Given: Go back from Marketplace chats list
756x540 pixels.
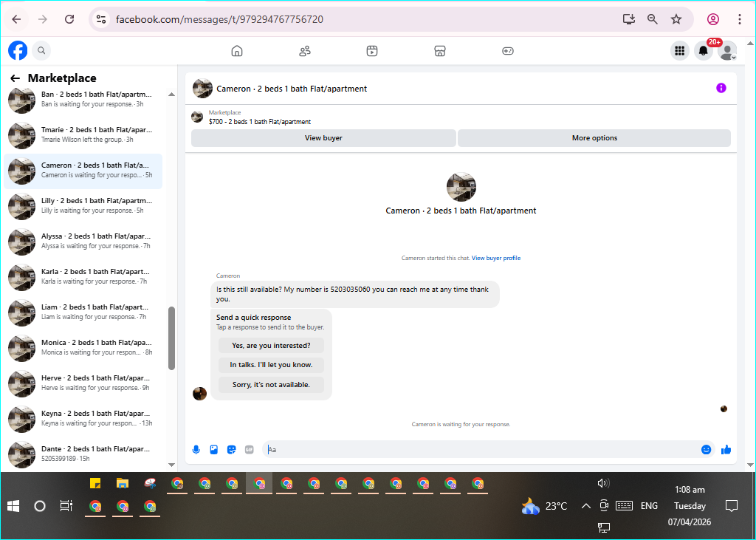Looking at the screenshot, I should coord(15,78).
